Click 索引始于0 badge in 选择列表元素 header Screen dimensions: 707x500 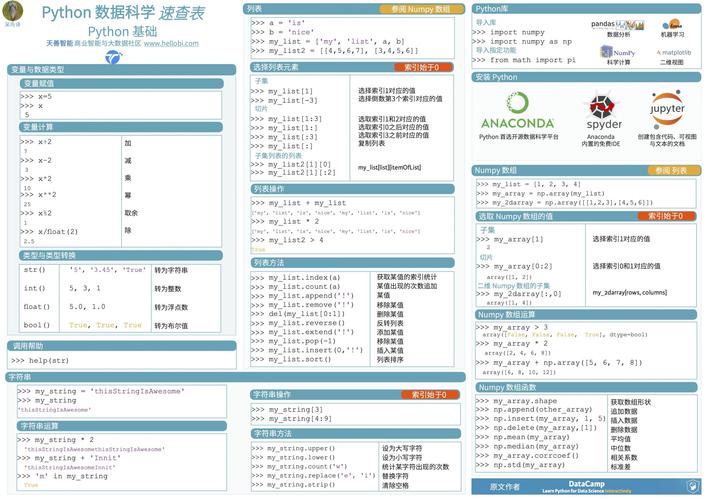tap(422, 67)
